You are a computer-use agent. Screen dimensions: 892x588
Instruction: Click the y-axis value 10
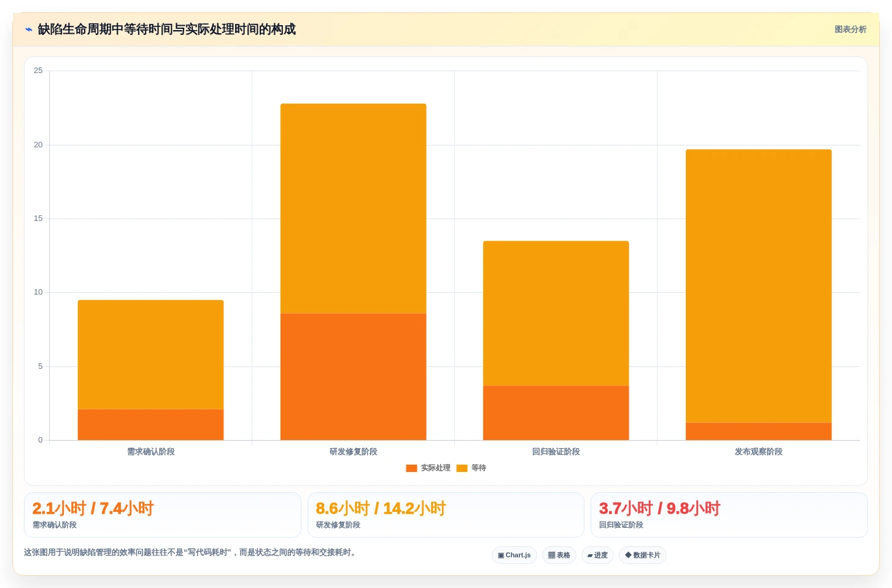[38, 292]
